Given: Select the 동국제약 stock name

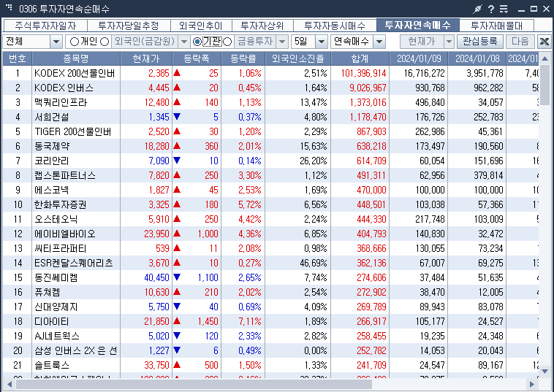Looking at the screenshot, I should [52, 146].
